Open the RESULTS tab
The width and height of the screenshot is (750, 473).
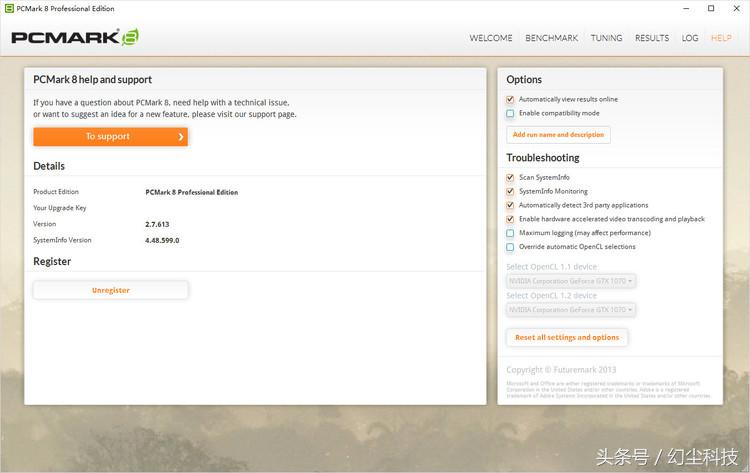pyautogui.click(x=652, y=38)
